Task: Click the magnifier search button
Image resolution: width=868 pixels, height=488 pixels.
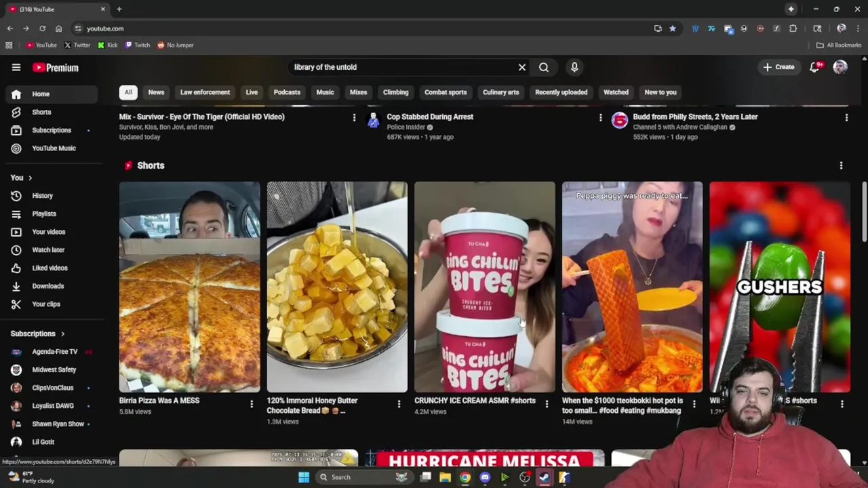Action: coord(544,67)
